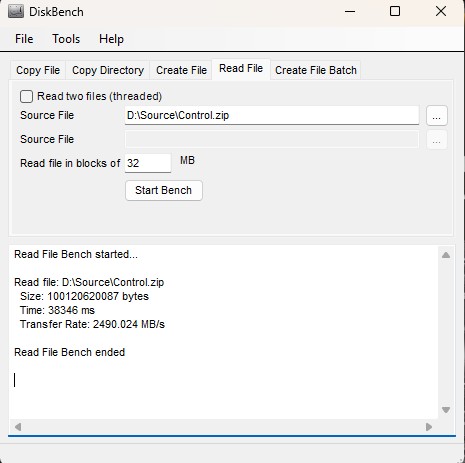The image size is (465, 463).
Task: Switch to the Create File tab
Action: pos(181,70)
